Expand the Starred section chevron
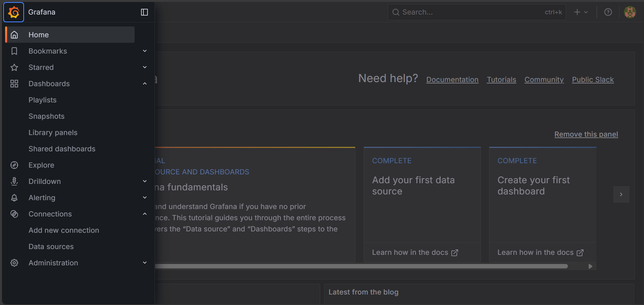Screen dimensions: 644x305 click(x=144, y=68)
